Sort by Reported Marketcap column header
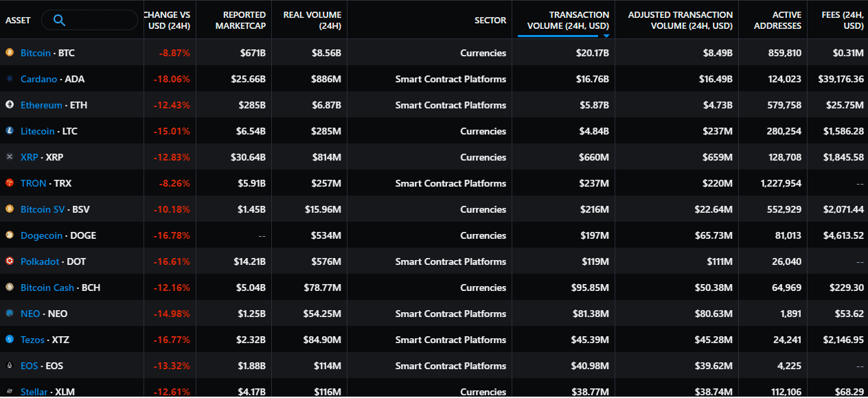Viewport: 868px width, 398px height. click(240, 20)
